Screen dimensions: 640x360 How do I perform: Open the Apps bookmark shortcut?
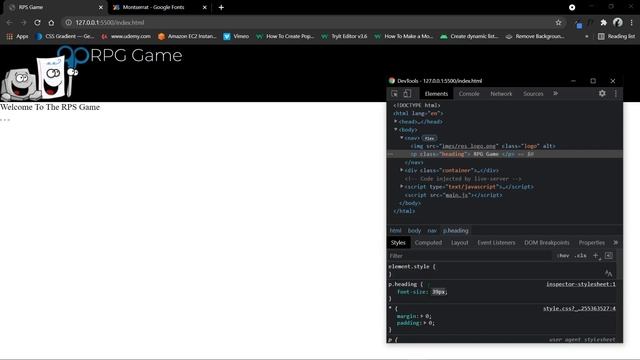tap(17, 36)
